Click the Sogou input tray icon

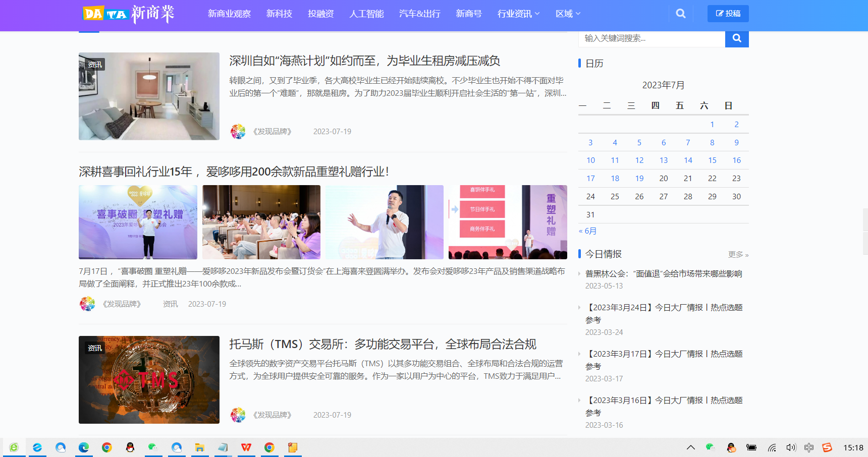[x=827, y=447]
